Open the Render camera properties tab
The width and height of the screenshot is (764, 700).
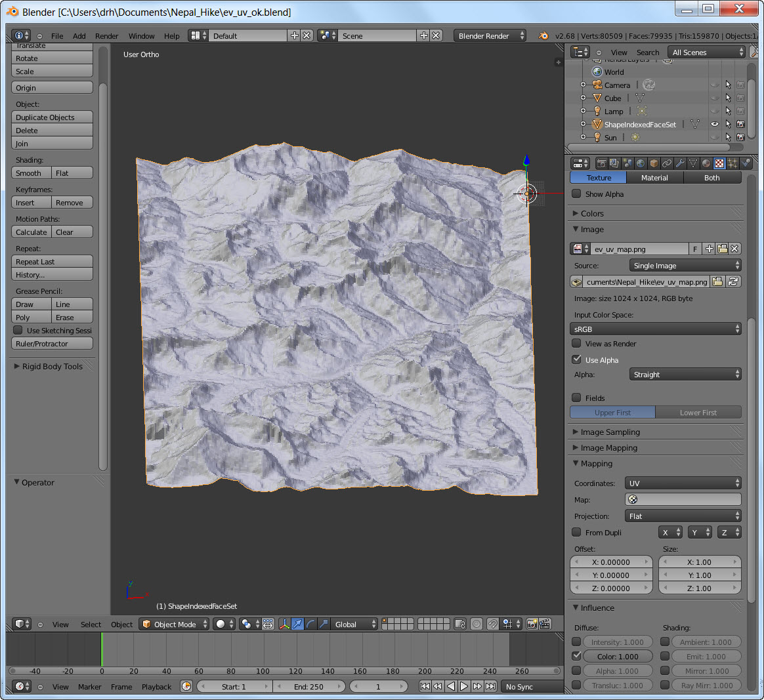coord(601,163)
